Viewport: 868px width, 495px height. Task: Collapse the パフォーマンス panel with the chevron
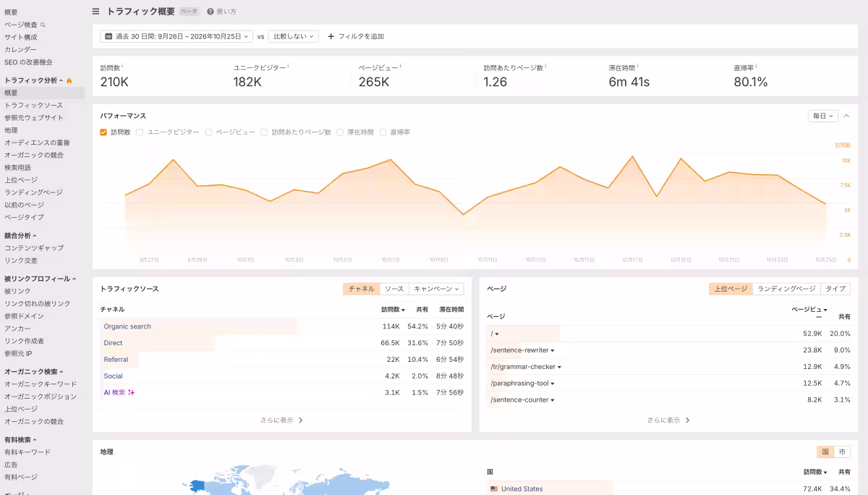tap(846, 116)
